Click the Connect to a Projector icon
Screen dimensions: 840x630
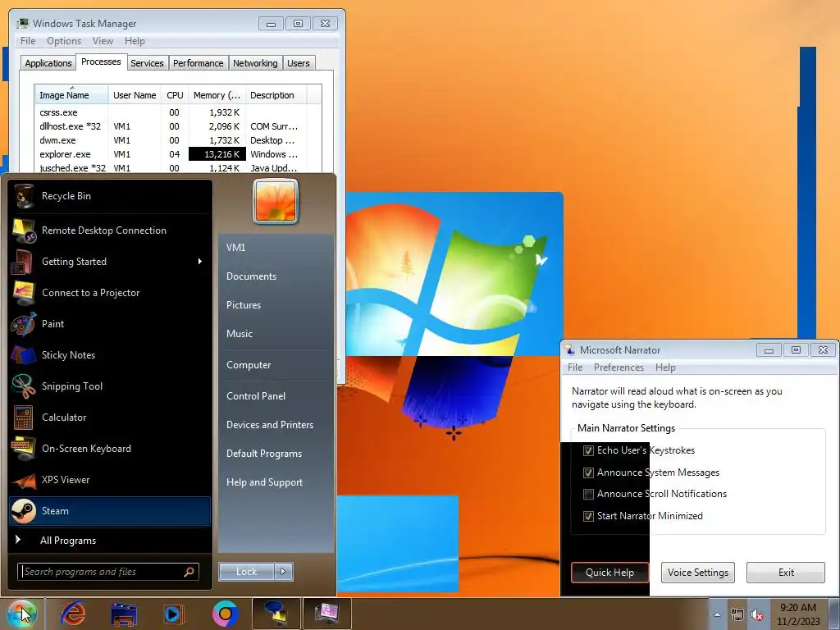[x=24, y=293]
